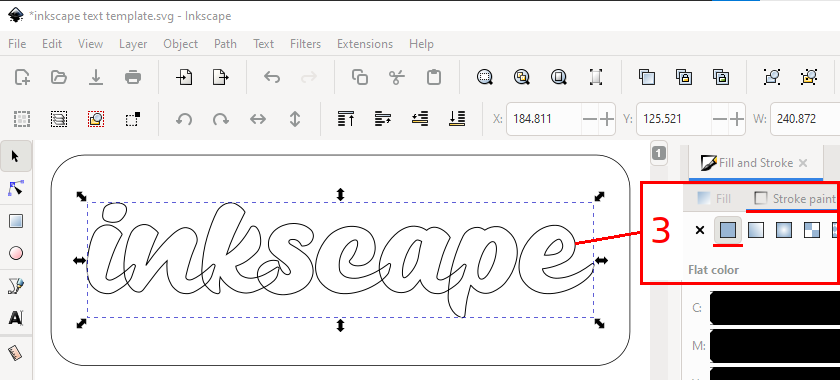Open the Filters menu

pos(305,44)
